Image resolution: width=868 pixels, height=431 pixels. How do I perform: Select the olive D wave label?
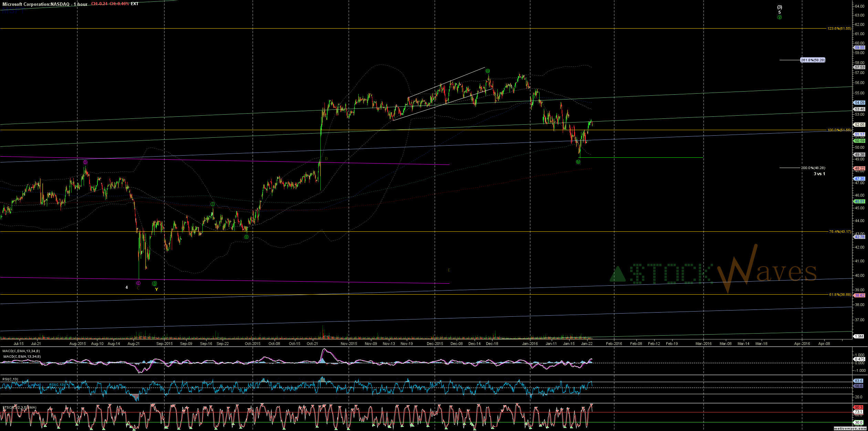[326, 159]
